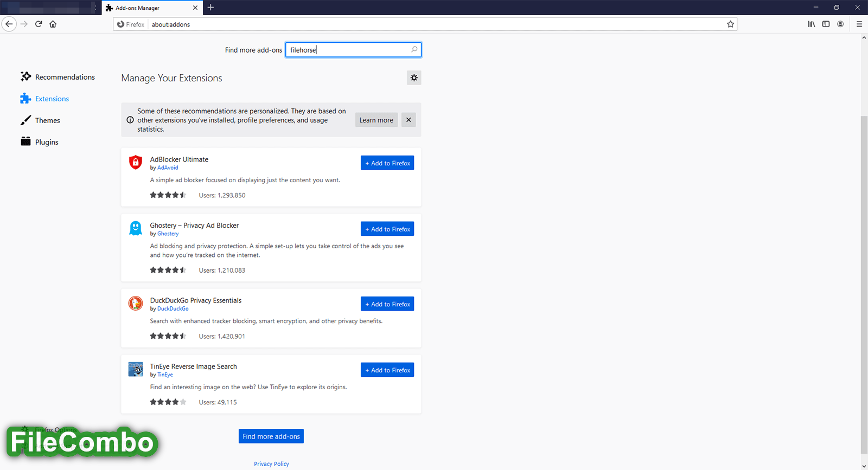Click the info icon in the notice
The image size is (868, 470).
pos(130,120)
